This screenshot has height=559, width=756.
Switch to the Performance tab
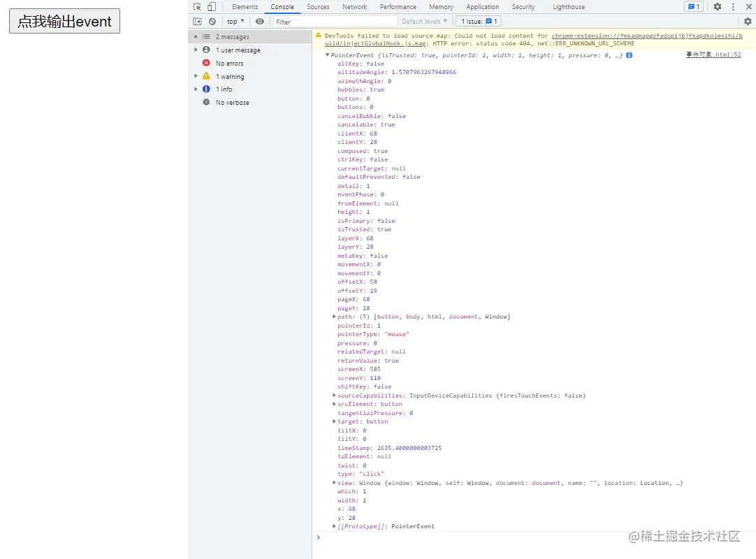pyautogui.click(x=398, y=7)
